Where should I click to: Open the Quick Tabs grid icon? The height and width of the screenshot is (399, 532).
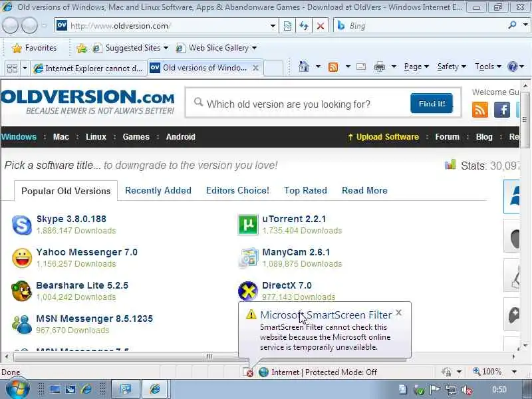(12, 68)
